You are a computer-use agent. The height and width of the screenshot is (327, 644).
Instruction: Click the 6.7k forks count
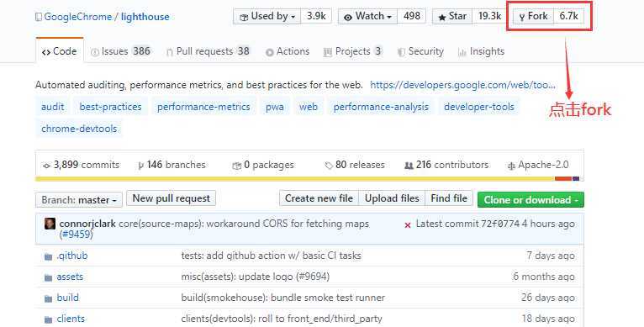click(x=569, y=16)
